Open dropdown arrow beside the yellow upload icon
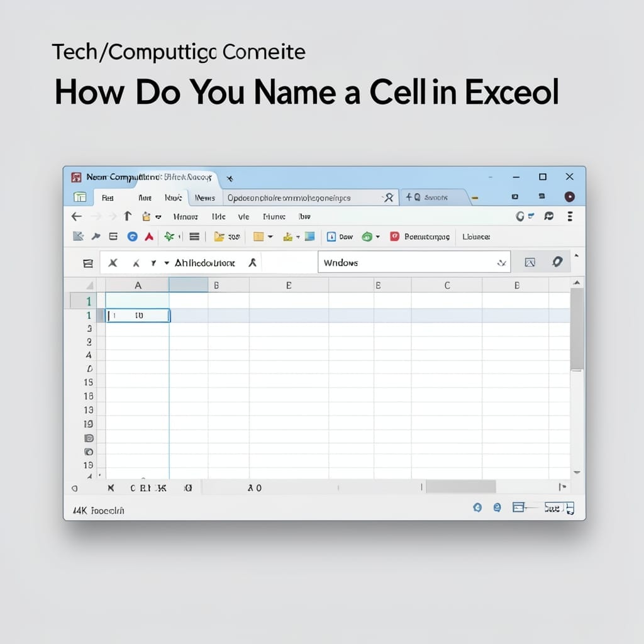This screenshot has height=644, width=644. [x=297, y=237]
